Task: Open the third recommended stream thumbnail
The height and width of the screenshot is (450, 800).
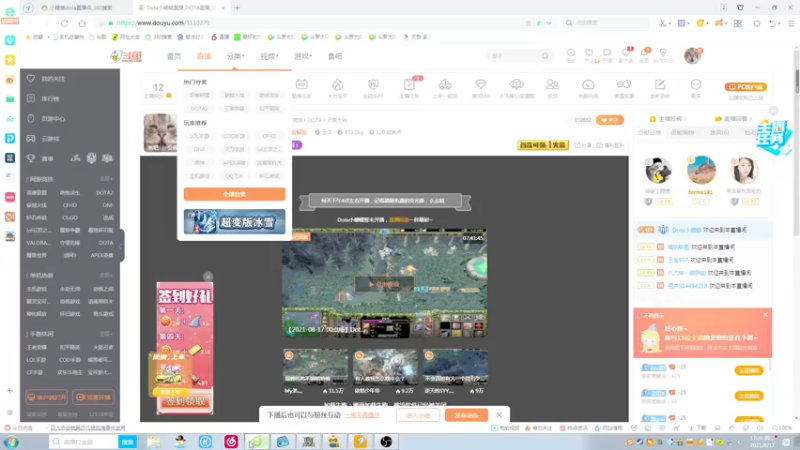Action: 455,367
